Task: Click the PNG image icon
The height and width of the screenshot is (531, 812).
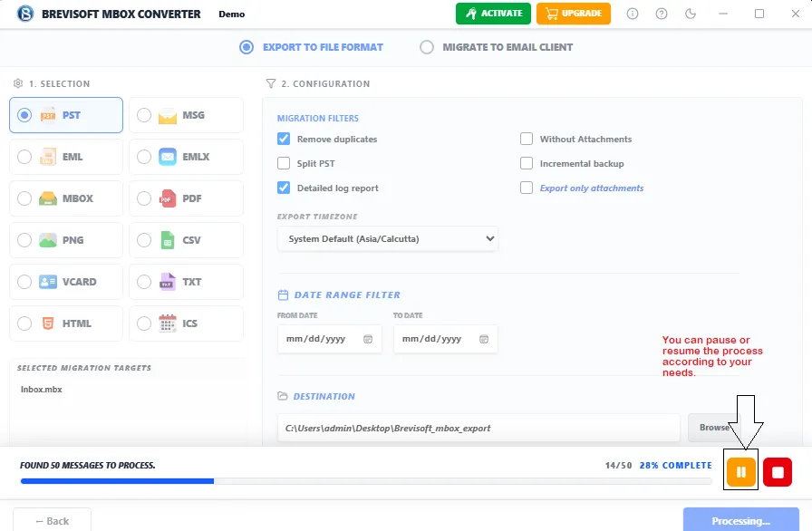Action: click(x=48, y=240)
